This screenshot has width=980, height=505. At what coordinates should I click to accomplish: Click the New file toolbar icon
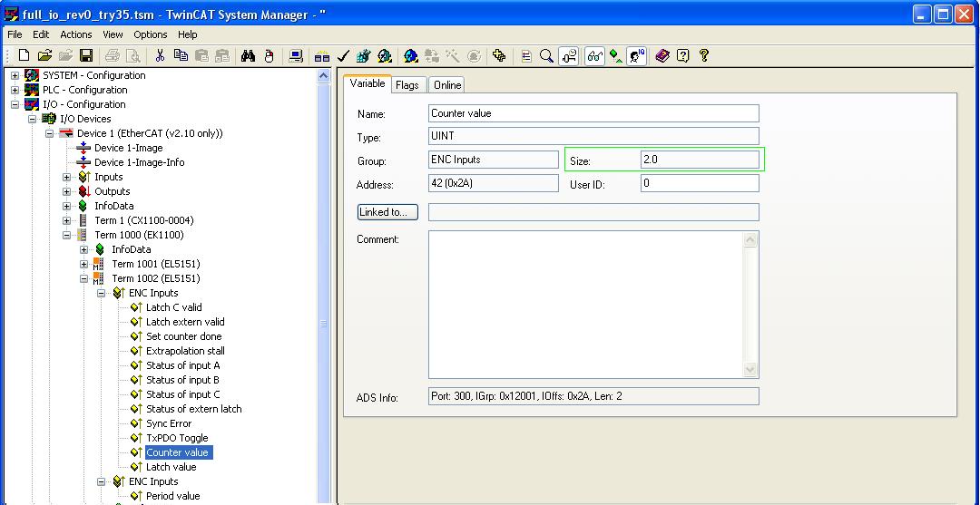pos(24,55)
